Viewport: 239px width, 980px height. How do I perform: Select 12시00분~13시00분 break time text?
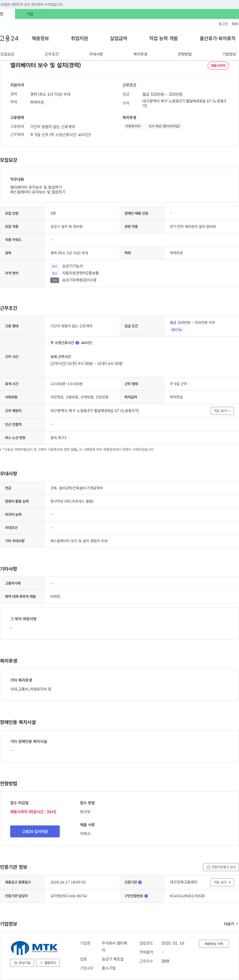click(66, 384)
